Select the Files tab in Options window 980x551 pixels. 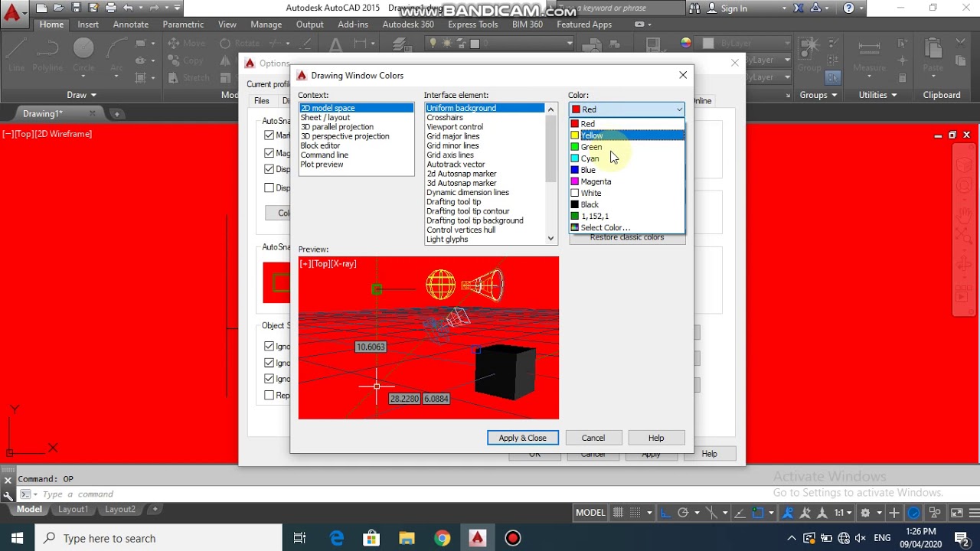coord(262,101)
